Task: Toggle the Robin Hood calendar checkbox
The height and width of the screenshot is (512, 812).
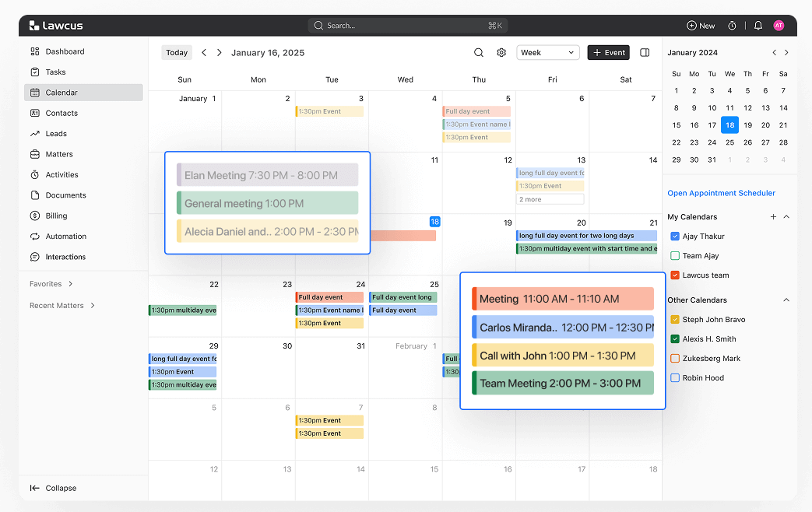Action: click(x=675, y=378)
